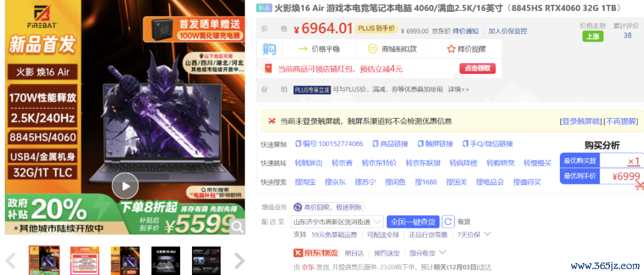Viewport: 644px width, 275px height.
Task: Open the 降价提醒 tab
Action: tap(466, 49)
